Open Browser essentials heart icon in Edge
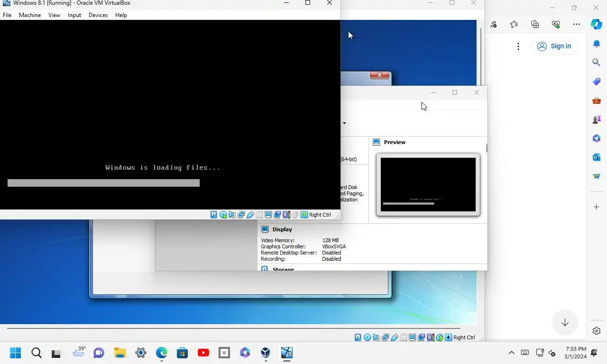The height and width of the screenshot is (364, 607). tap(556, 24)
